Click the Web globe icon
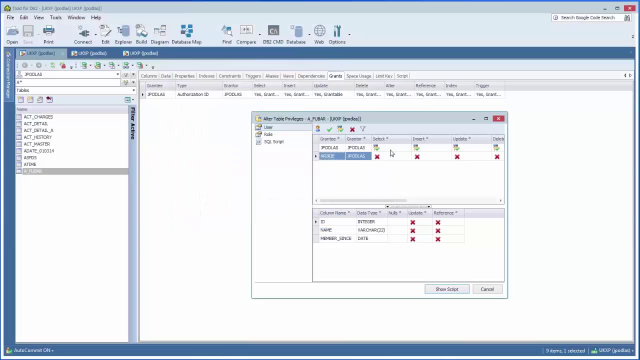This screenshot has height=360, width=640. pyautogui.click(x=319, y=35)
